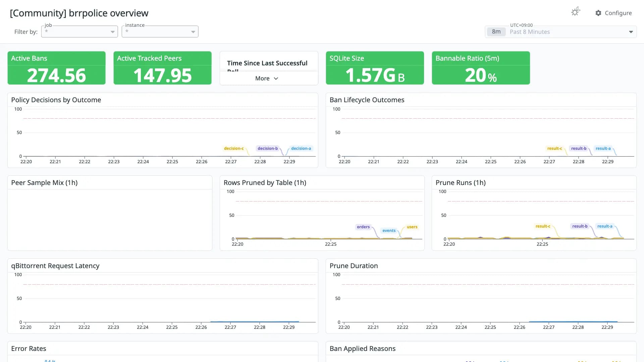The width and height of the screenshot is (644, 362).
Task: Open the Past 8 Minutes time range dropdown
Action: pyautogui.click(x=560, y=32)
